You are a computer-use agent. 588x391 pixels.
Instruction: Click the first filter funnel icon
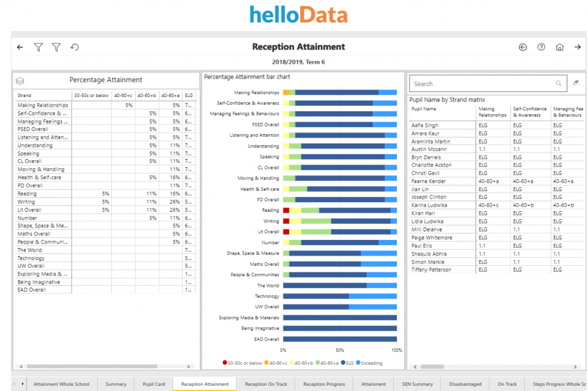click(x=38, y=47)
